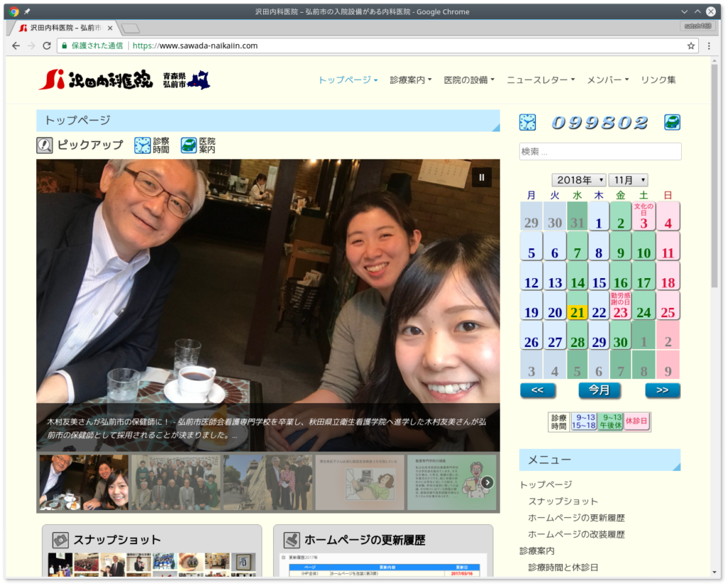Click the browser address bar URL
Image resolution: width=728 pixels, height=586 pixels.
pyautogui.click(x=195, y=46)
